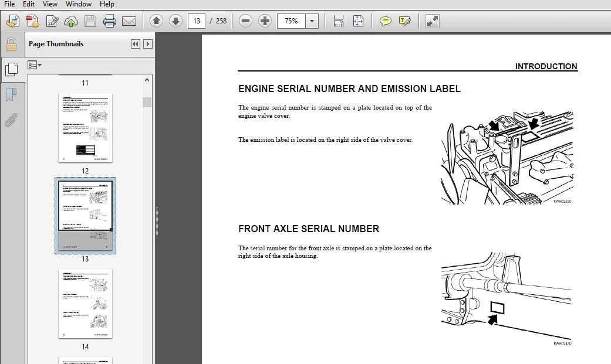Click the Print icon
This screenshot has width=611, height=364.
click(x=110, y=21)
